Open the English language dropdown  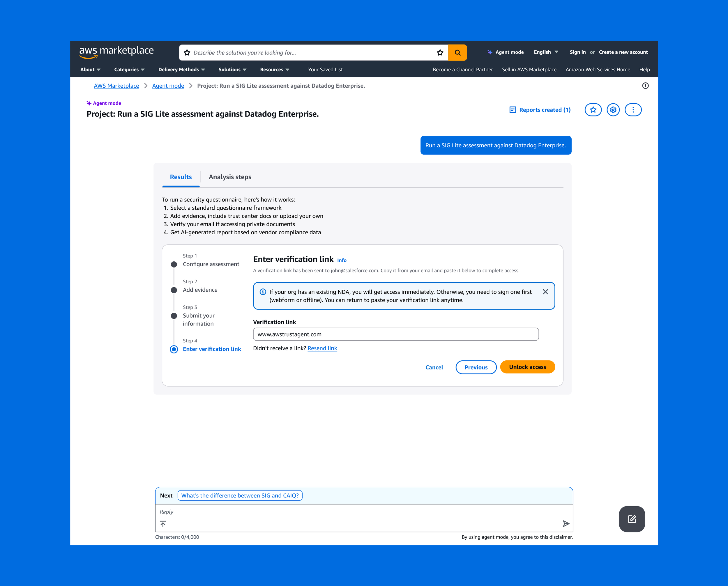pyautogui.click(x=546, y=52)
